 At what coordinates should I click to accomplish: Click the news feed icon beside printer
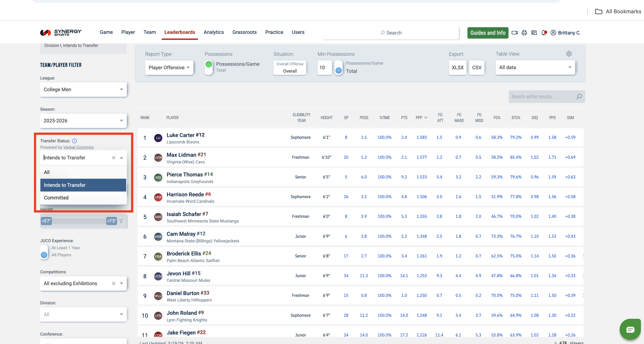pyautogui.click(x=534, y=33)
